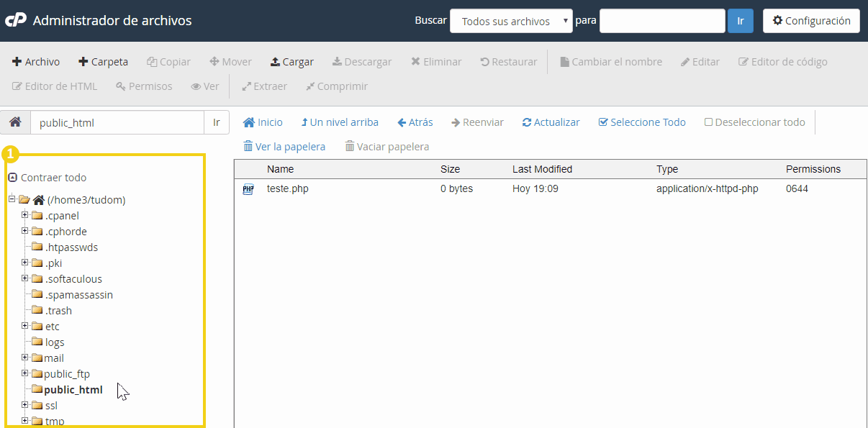Expand the .cpanel folder node
The height and width of the screenshot is (428, 868).
25,215
